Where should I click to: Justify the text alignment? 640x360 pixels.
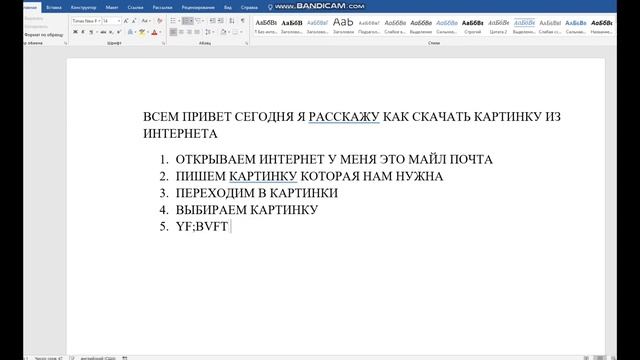(197, 32)
